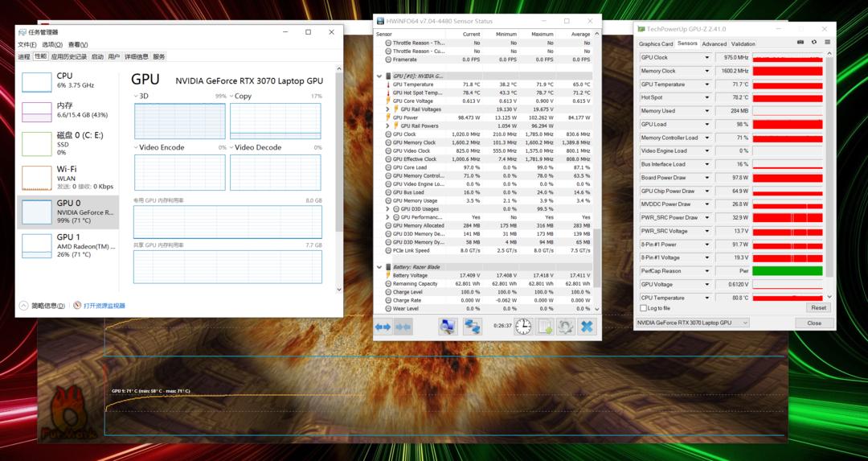
Task: Click GPU-Z screenshot camera icon
Action: pyautogui.click(x=800, y=42)
